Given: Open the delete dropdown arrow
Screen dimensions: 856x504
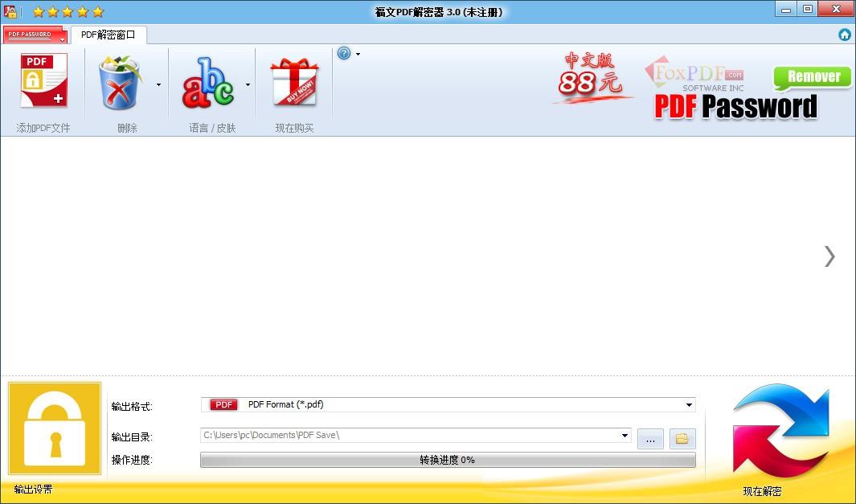Looking at the screenshot, I should pos(159,84).
